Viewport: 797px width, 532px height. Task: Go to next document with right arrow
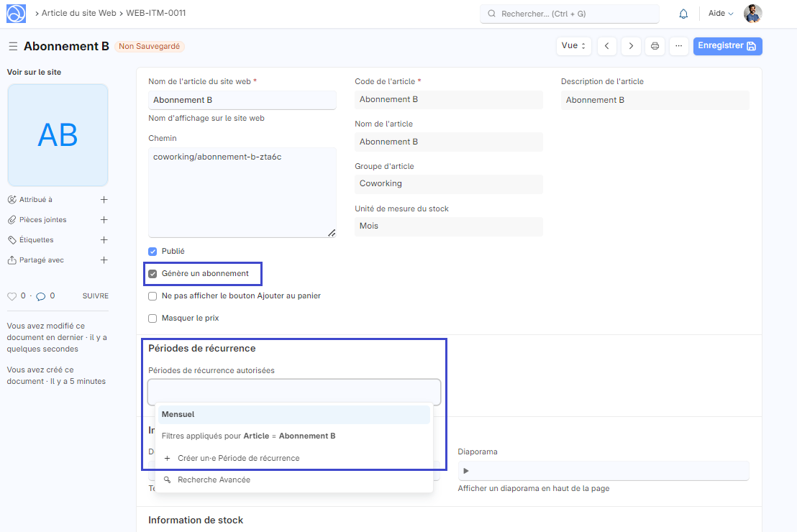pyautogui.click(x=631, y=46)
